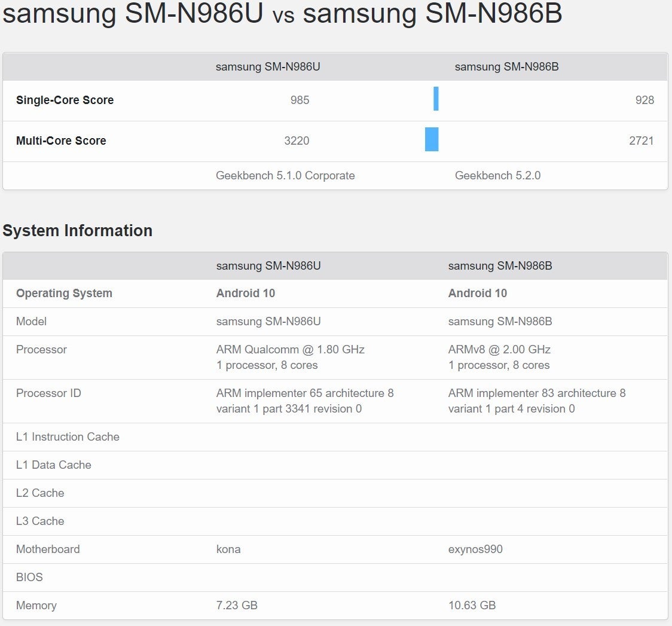Click 'Geekbench 5.2.0' text
Image resolution: width=672 pixels, height=626 pixels.
click(x=497, y=176)
